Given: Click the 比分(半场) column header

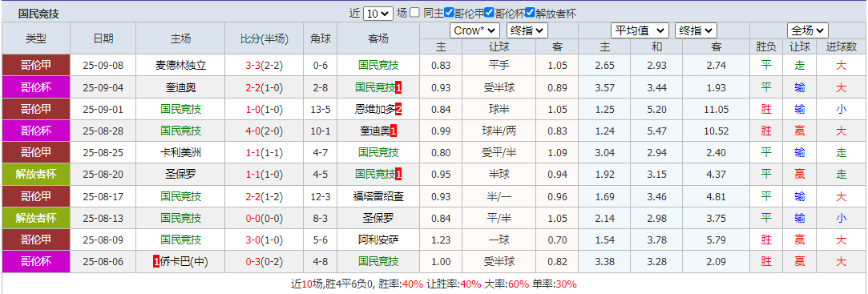Looking at the screenshot, I should (x=264, y=38).
